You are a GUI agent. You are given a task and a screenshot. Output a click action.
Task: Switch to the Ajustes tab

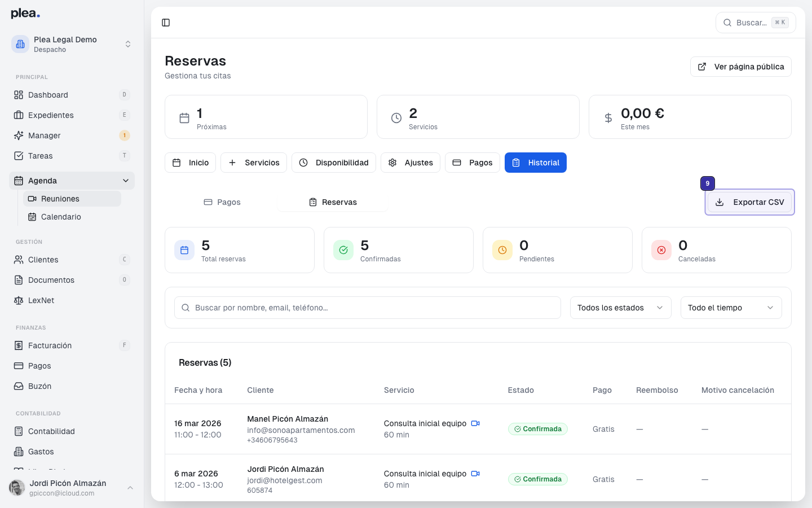click(411, 163)
